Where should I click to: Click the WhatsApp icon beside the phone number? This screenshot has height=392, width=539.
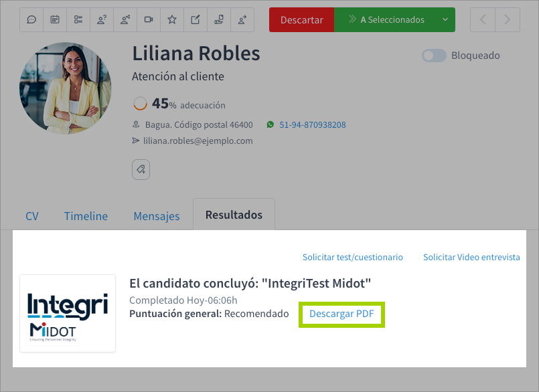pos(269,124)
